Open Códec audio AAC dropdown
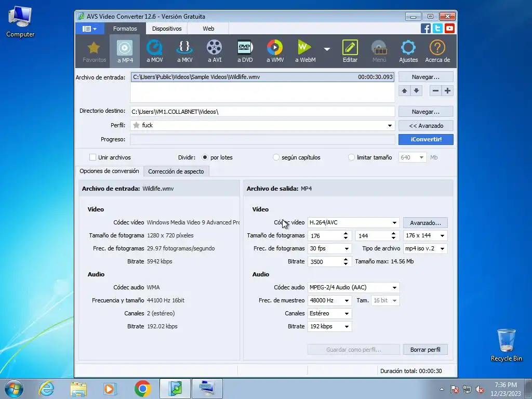Viewport: 532px width, 399px height. click(353, 287)
